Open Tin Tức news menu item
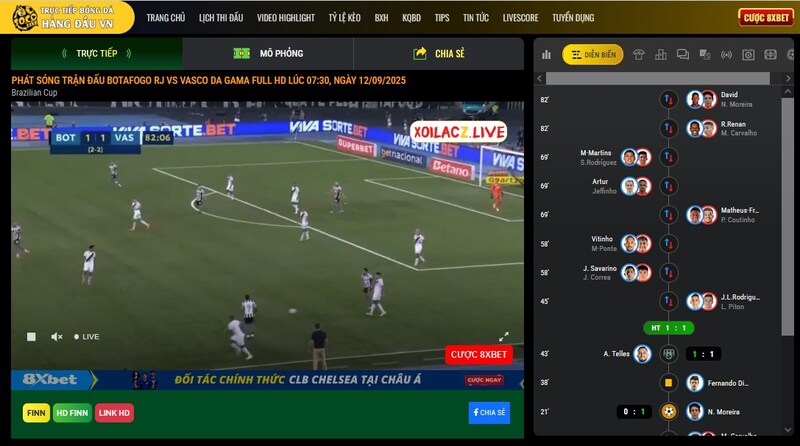The width and height of the screenshot is (800, 446). tap(476, 18)
